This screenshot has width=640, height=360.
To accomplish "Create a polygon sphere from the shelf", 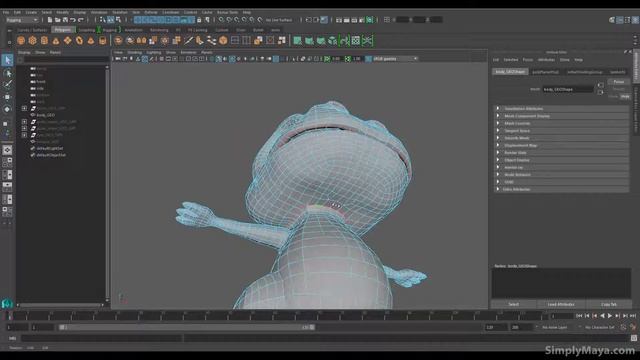I will click(x=21, y=40).
